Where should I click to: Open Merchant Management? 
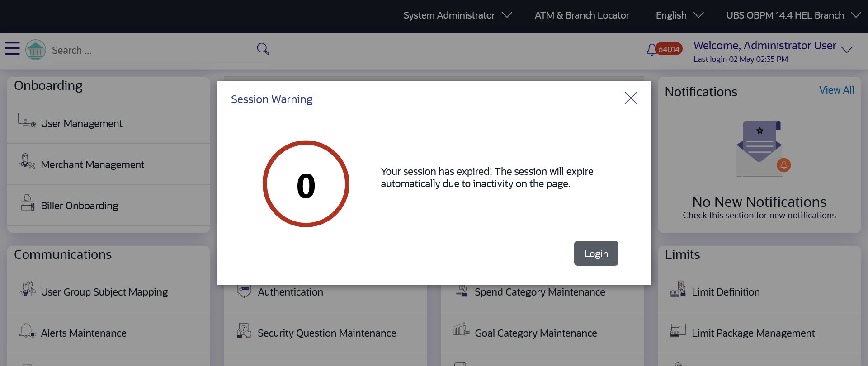tap(93, 164)
